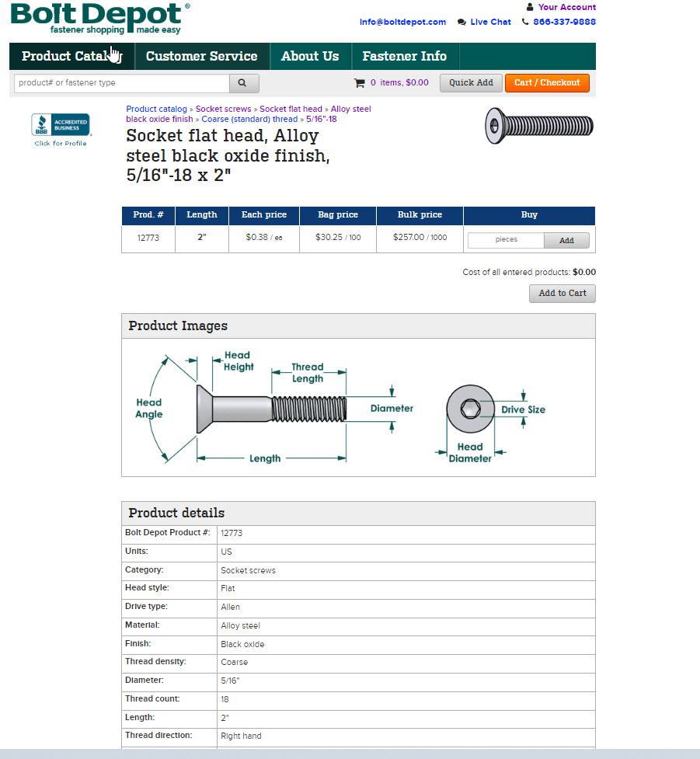Open Cart / Checkout
Image resolution: width=700 pixels, height=759 pixels.
click(x=547, y=83)
